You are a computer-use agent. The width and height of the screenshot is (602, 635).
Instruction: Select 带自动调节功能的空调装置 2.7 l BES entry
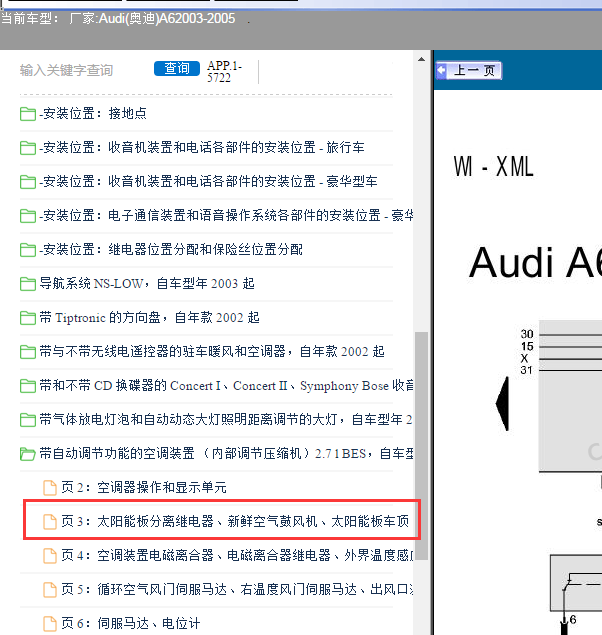tap(226, 454)
